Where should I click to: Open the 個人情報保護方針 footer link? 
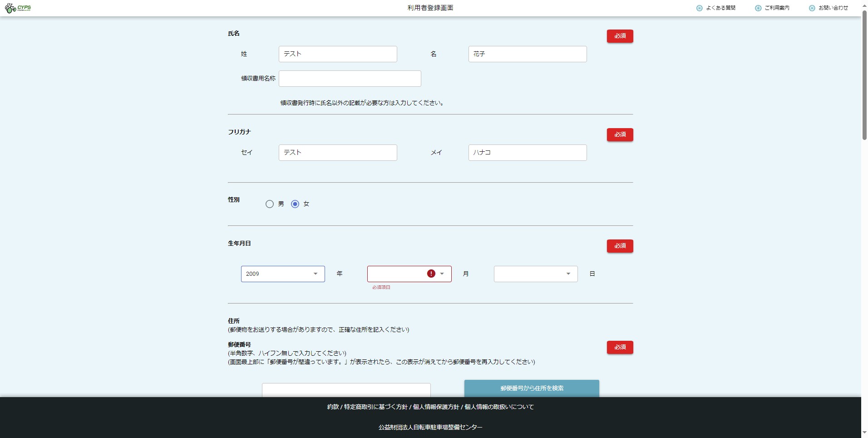(436, 407)
